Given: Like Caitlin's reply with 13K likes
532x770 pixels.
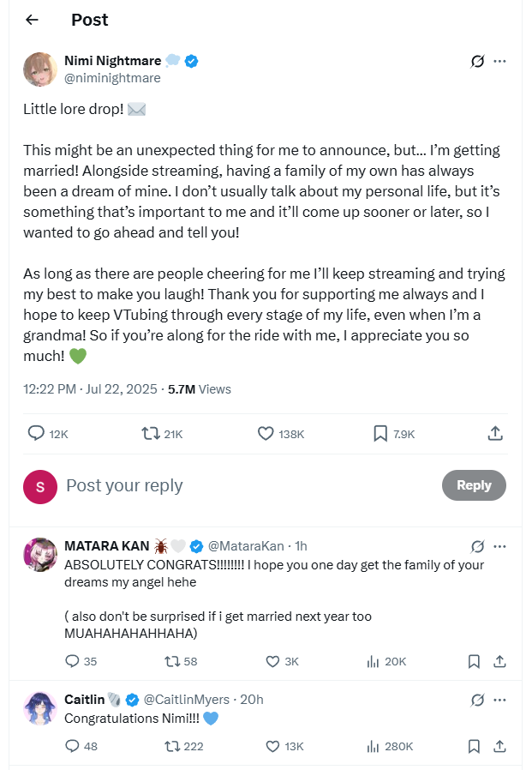Looking at the screenshot, I should click(x=272, y=746).
